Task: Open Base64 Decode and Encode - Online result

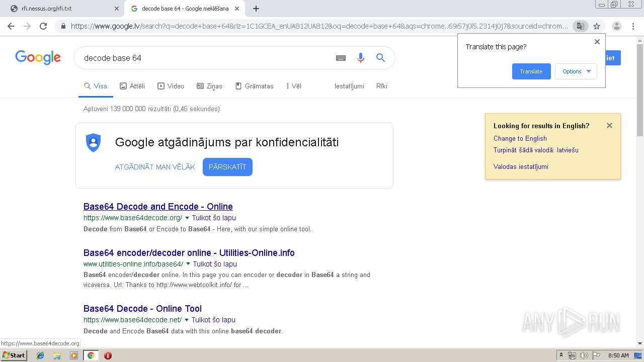Action: click(x=158, y=207)
